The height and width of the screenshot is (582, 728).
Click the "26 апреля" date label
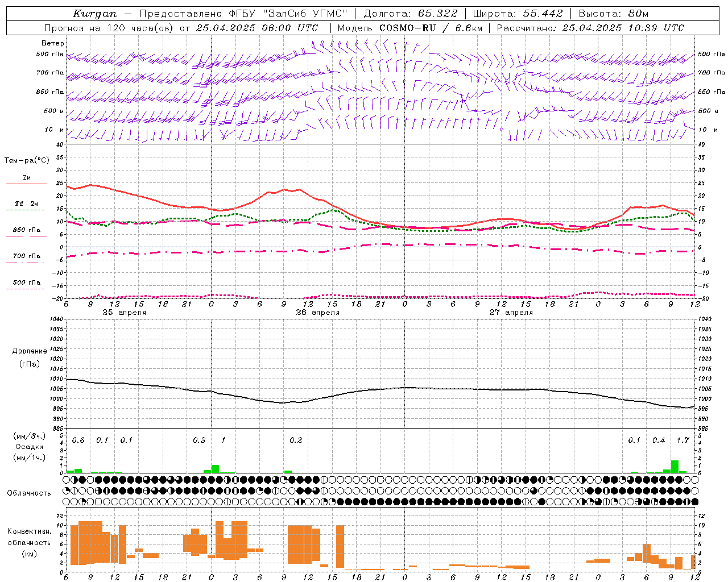[x=317, y=313]
